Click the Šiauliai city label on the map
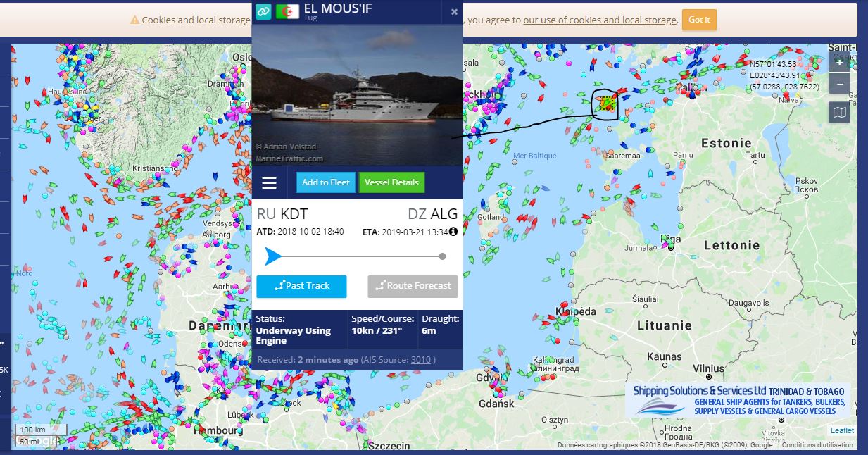The height and width of the screenshot is (455, 868). coord(646,299)
